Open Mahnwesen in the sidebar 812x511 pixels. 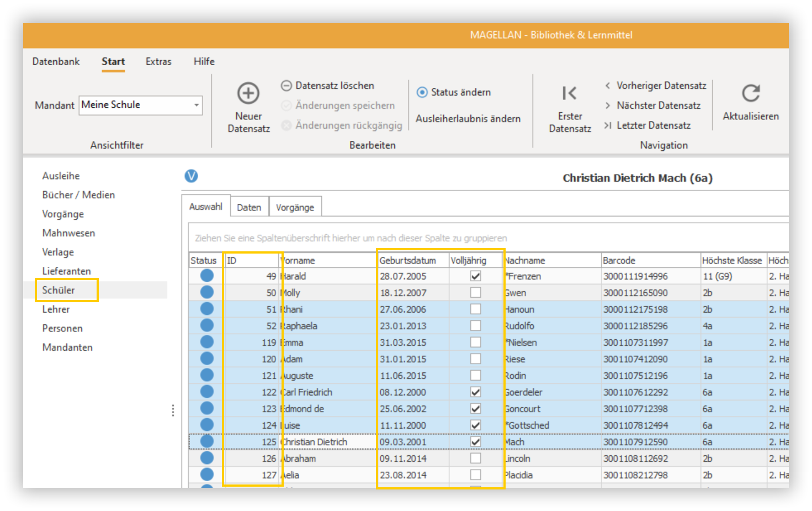(x=68, y=233)
